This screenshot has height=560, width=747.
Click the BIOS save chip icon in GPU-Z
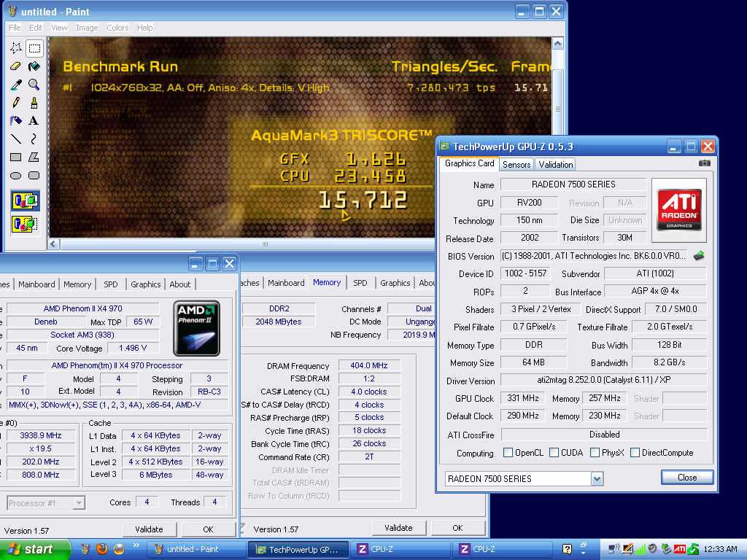point(699,256)
